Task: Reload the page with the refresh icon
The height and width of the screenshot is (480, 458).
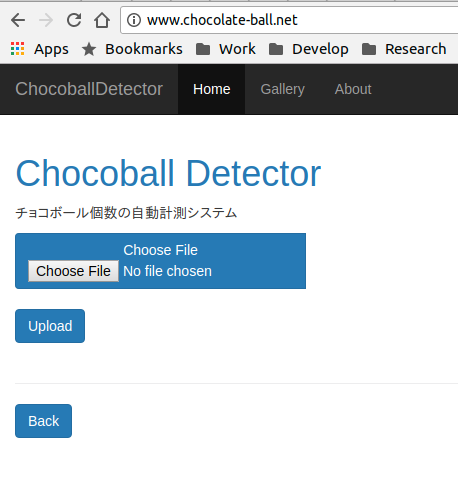Action: coord(74,20)
